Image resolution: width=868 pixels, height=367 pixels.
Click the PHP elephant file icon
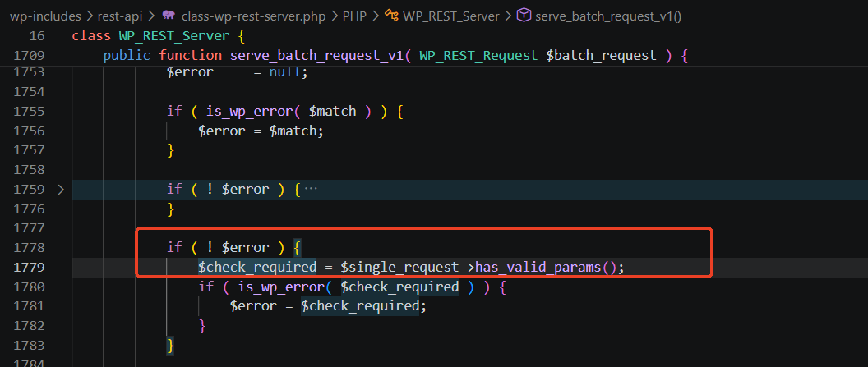tap(169, 16)
